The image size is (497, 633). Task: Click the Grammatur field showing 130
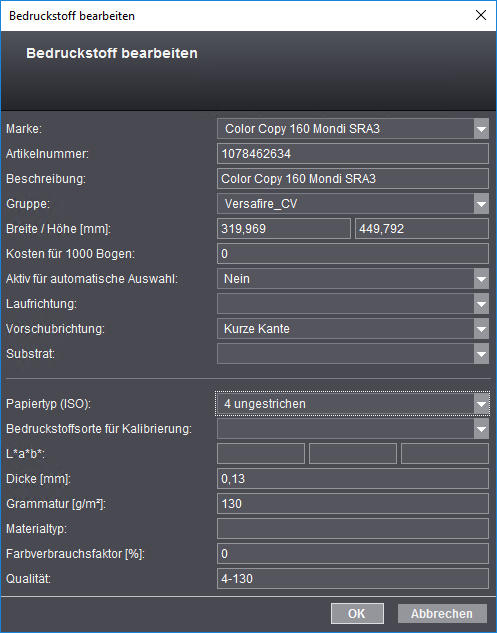[x=353, y=504]
